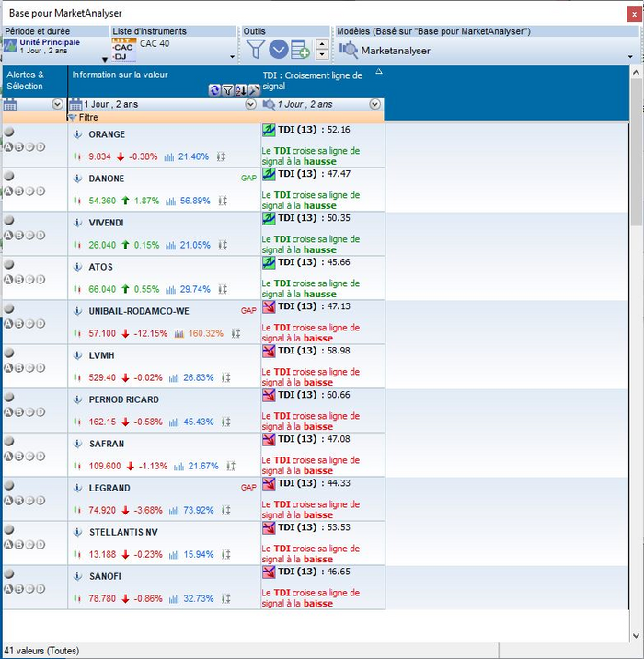The image size is (644, 659).
Task: Open the TDI column period dropdown
Action: click(375, 104)
